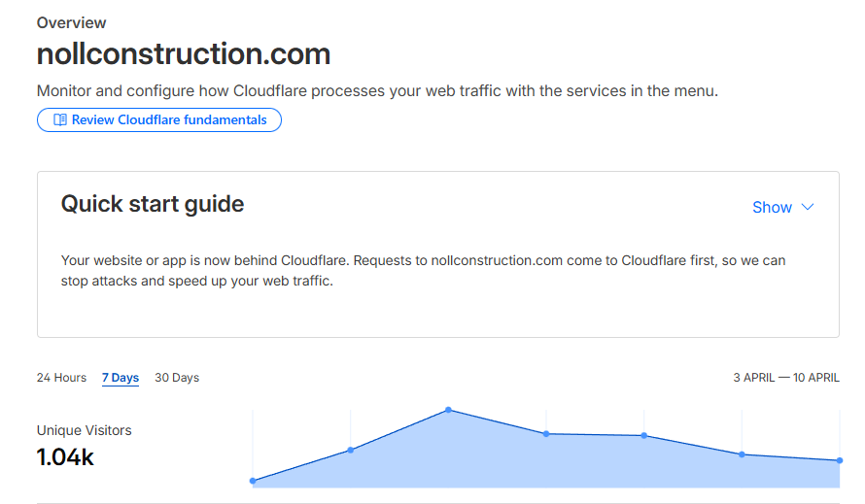
Task: Click the first data point on the chart
Action: [253, 481]
